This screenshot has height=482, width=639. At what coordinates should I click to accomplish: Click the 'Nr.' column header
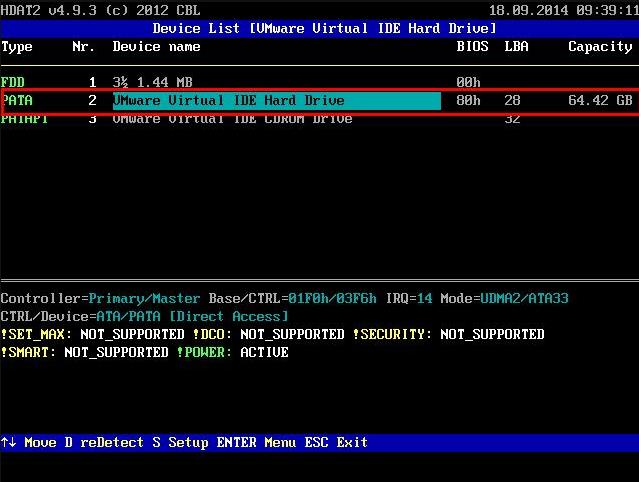point(84,47)
